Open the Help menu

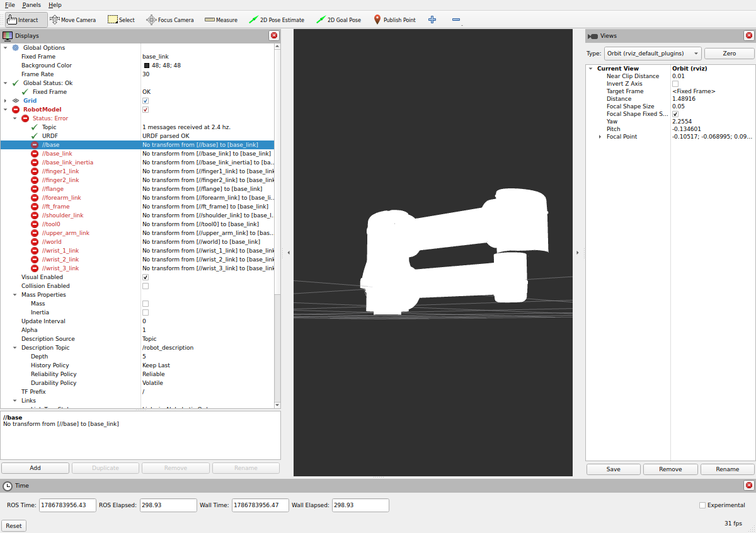tap(55, 5)
